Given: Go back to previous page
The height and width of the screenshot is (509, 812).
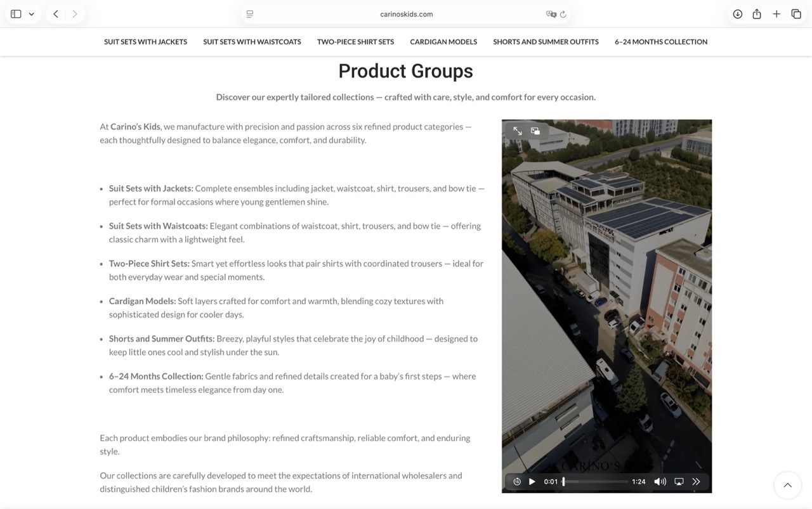Looking at the screenshot, I should 56,14.
